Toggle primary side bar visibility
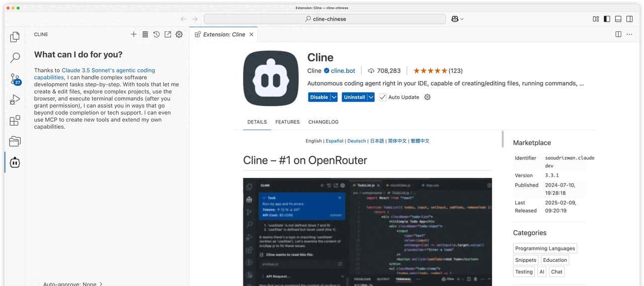Image resolution: width=644 pixels, height=286 pixels. click(x=607, y=19)
